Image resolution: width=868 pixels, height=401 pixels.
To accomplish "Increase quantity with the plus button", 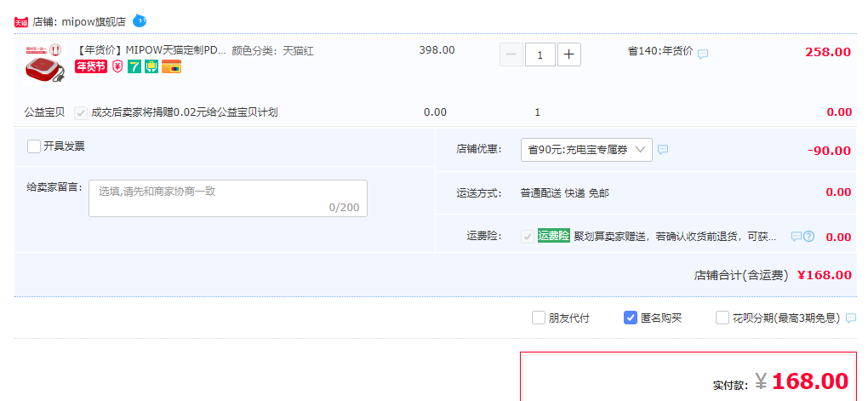I will (569, 54).
